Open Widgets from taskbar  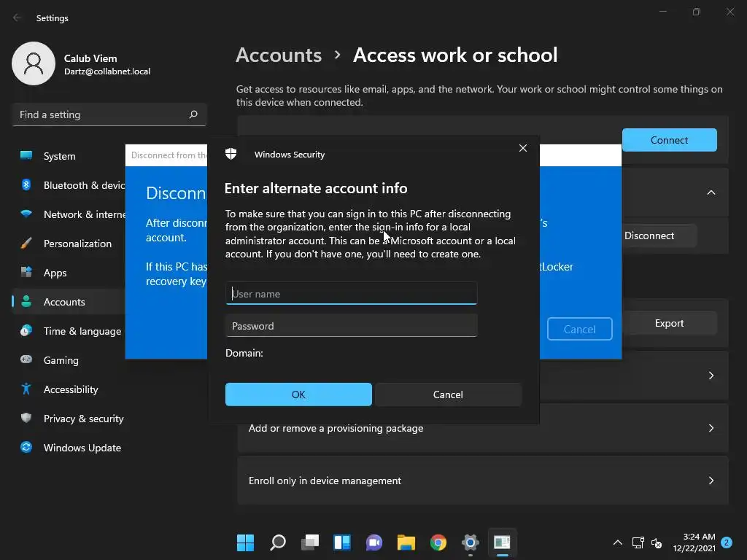pos(342,542)
